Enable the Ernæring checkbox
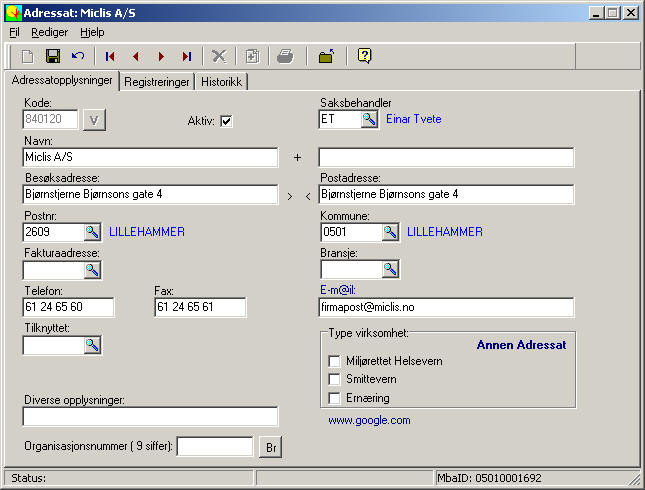Image resolution: width=645 pixels, height=490 pixels. click(x=334, y=398)
